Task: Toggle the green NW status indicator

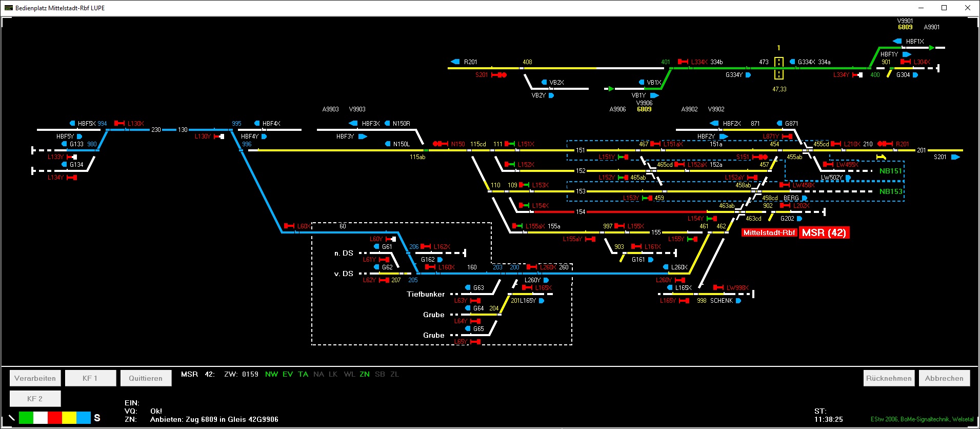Action: (271, 374)
